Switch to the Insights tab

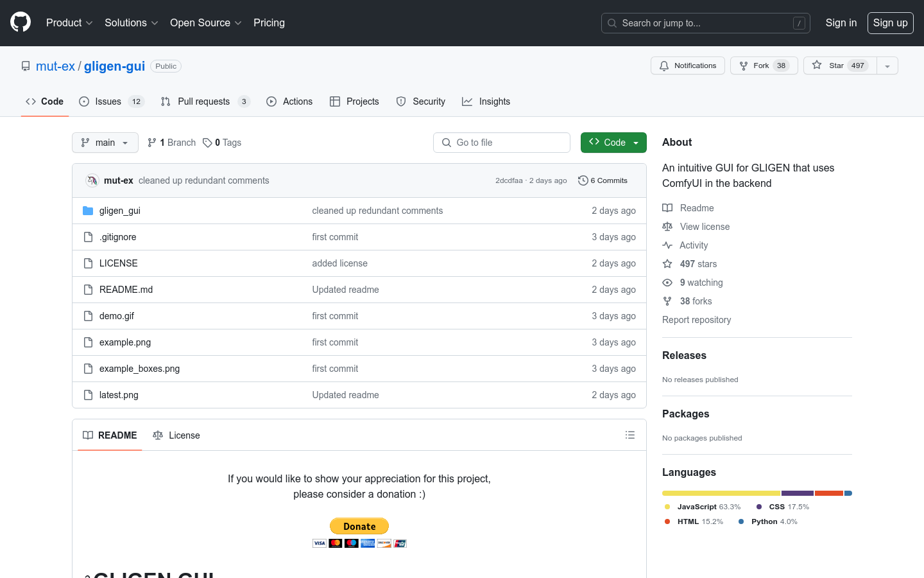pyautogui.click(x=486, y=101)
